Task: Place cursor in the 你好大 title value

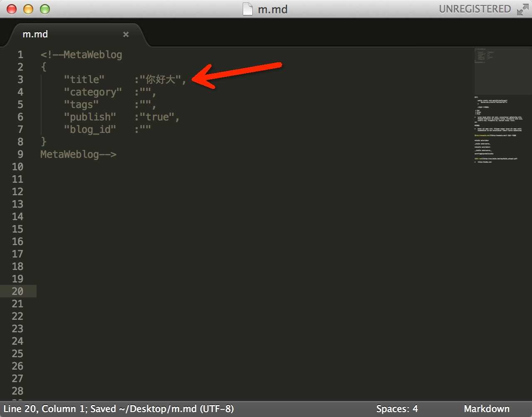Action: point(160,80)
